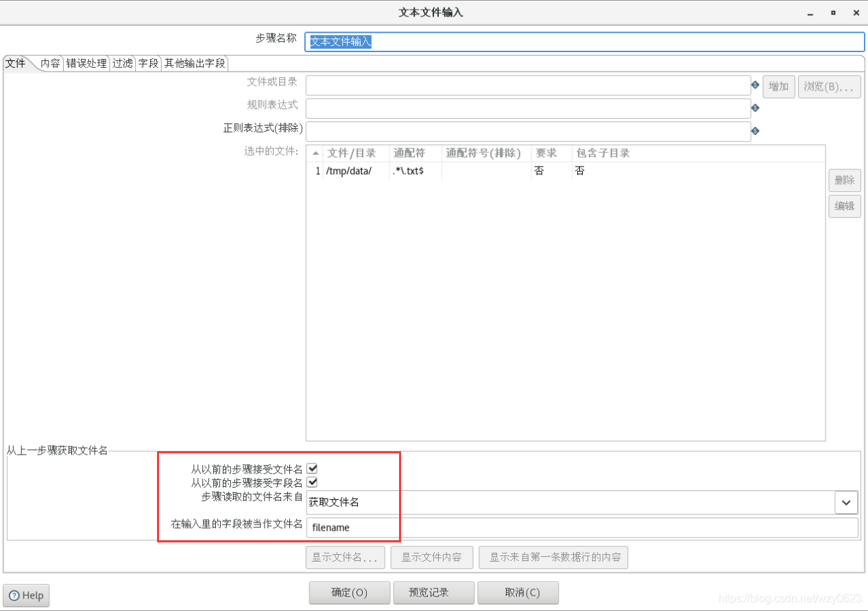The width and height of the screenshot is (868, 611).
Task: Click variable icon beside 规则表达式 field
Action: coord(755,108)
